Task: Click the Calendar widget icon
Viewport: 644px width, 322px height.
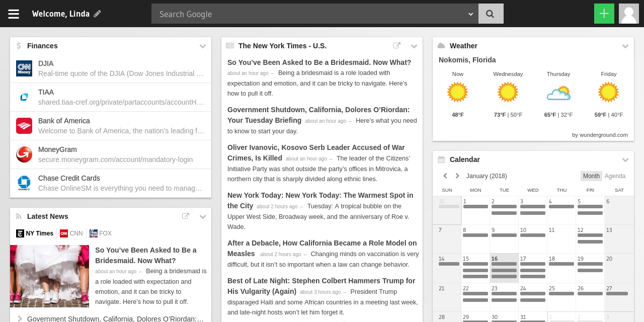Action: (441, 159)
